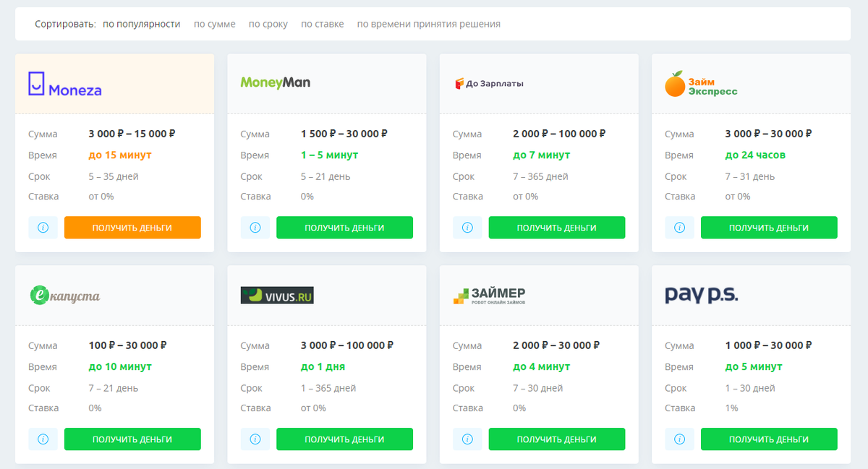Click the Moneza logo
This screenshot has width=868, height=469.
65,84
